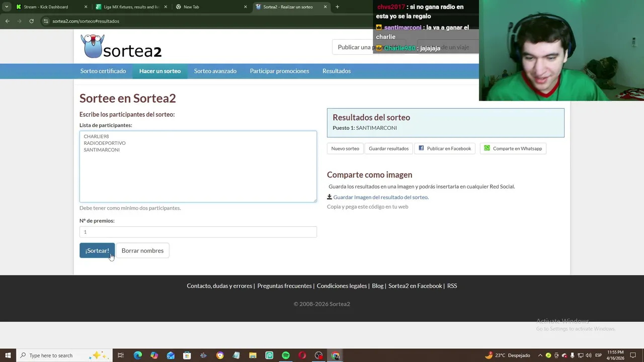View site information icon in address bar
Viewport: 644px width, 362px height.
click(46, 21)
